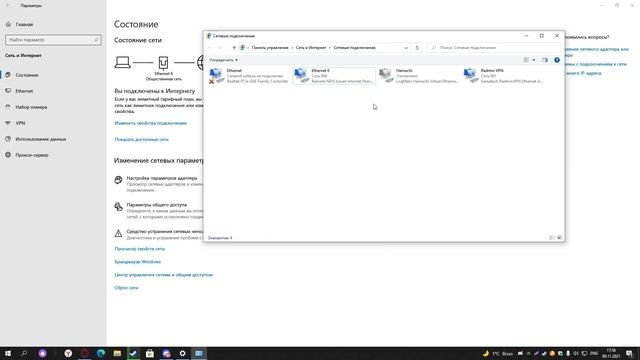This screenshot has width=640, height=360.
Task: Open Microsoft Store from taskbar
Action: click(x=150, y=353)
